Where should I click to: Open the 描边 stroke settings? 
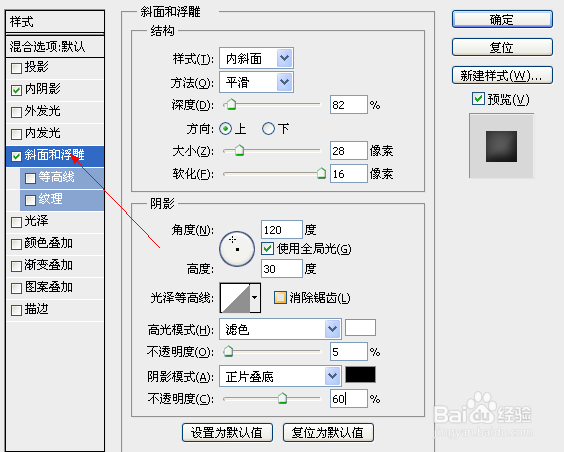[55, 310]
